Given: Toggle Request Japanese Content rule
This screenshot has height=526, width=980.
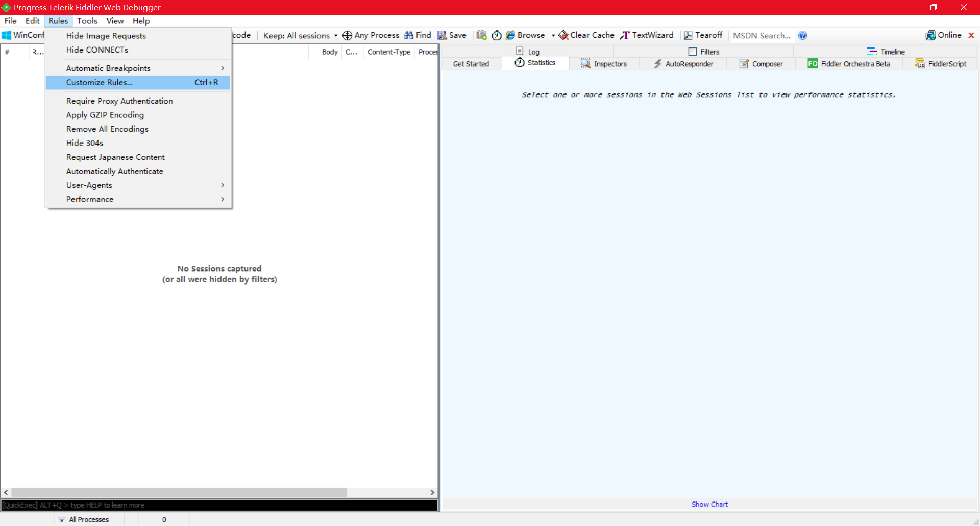Looking at the screenshot, I should point(138,157).
